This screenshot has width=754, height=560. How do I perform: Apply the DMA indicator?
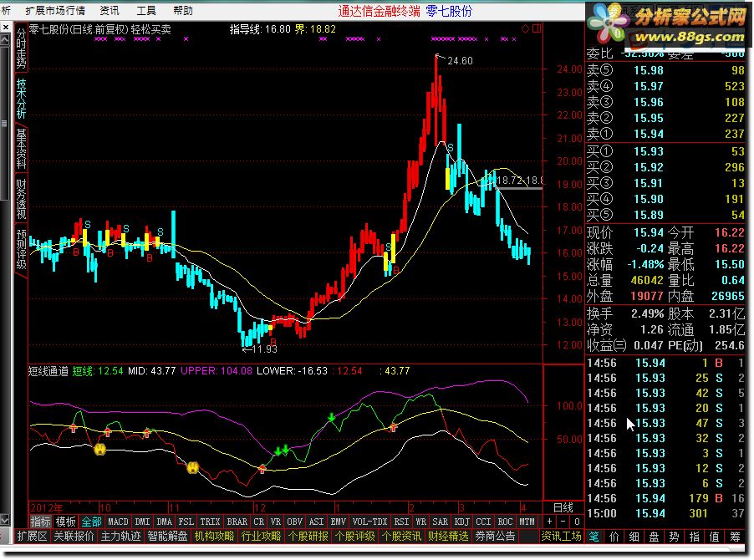[x=165, y=522]
